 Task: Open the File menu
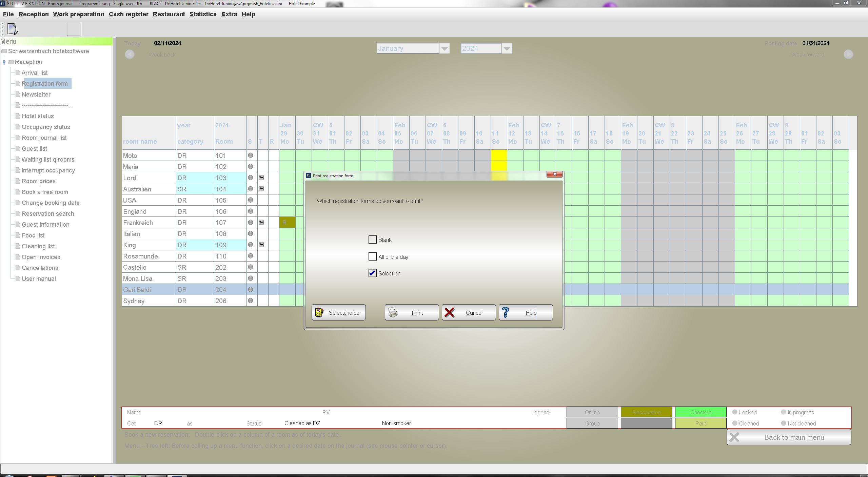pos(8,14)
